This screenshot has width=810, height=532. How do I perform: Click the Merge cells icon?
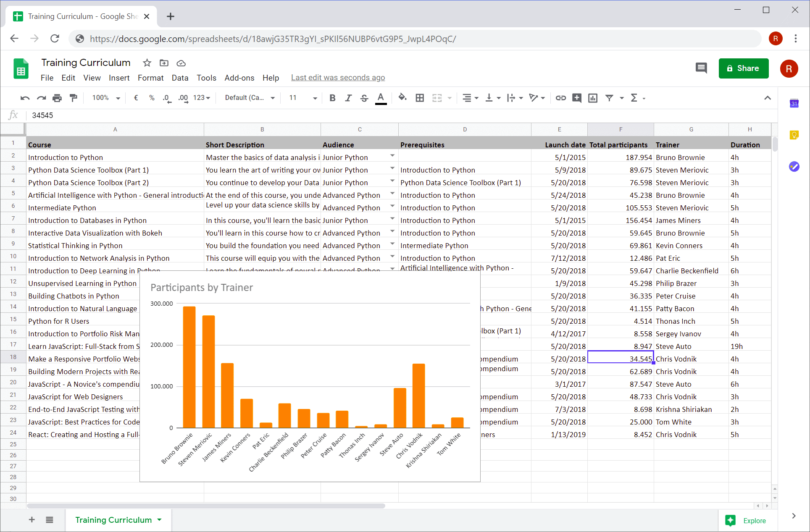tap(438, 98)
